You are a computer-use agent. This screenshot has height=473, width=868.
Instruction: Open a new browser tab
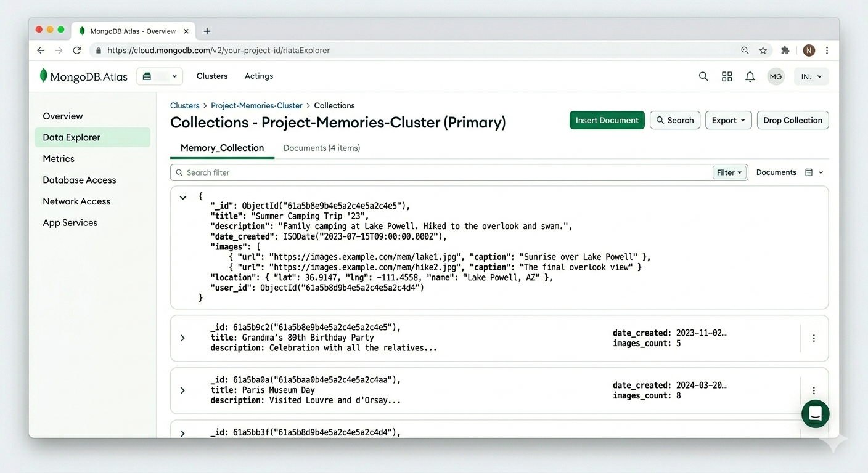coord(207,31)
